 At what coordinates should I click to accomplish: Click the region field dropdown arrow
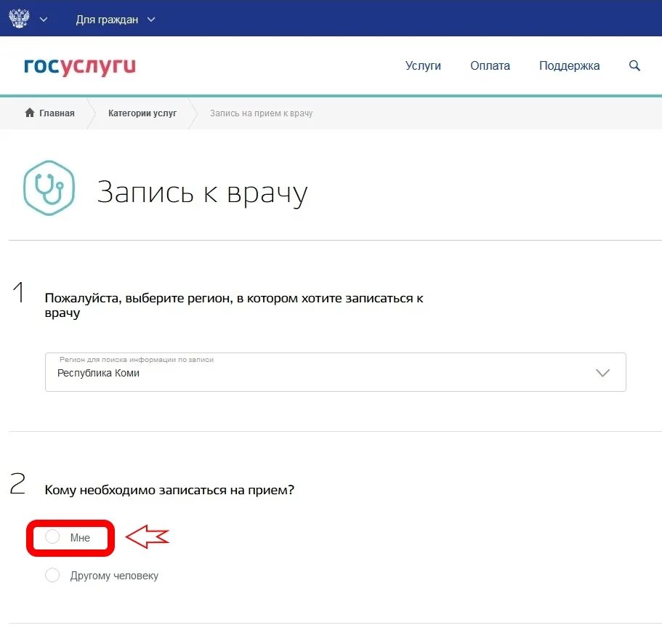[602, 373]
